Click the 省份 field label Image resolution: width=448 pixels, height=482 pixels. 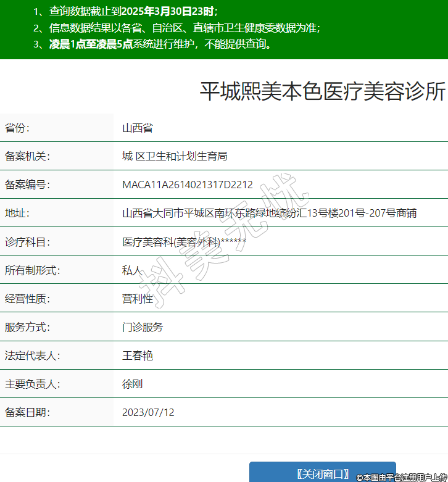coord(17,128)
